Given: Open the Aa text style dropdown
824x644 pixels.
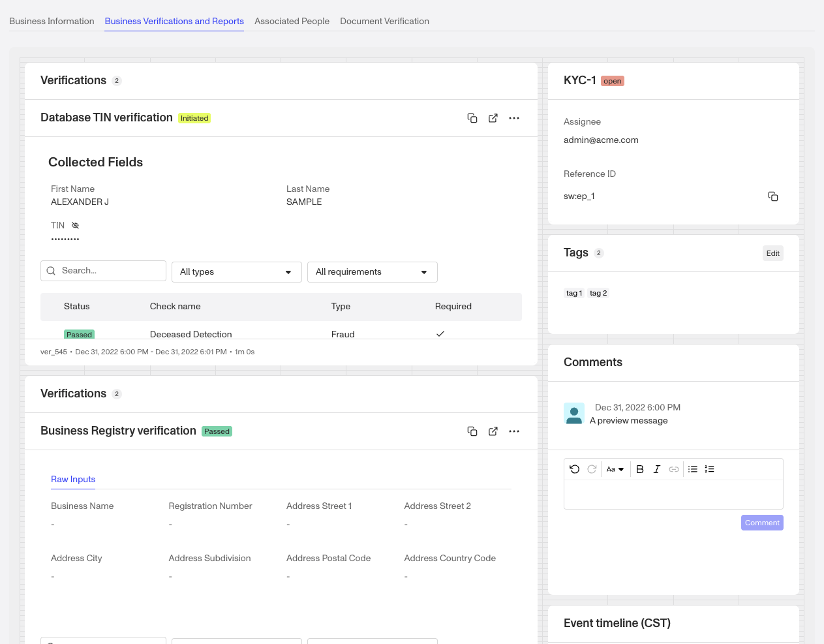Looking at the screenshot, I should click(x=615, y=468).
